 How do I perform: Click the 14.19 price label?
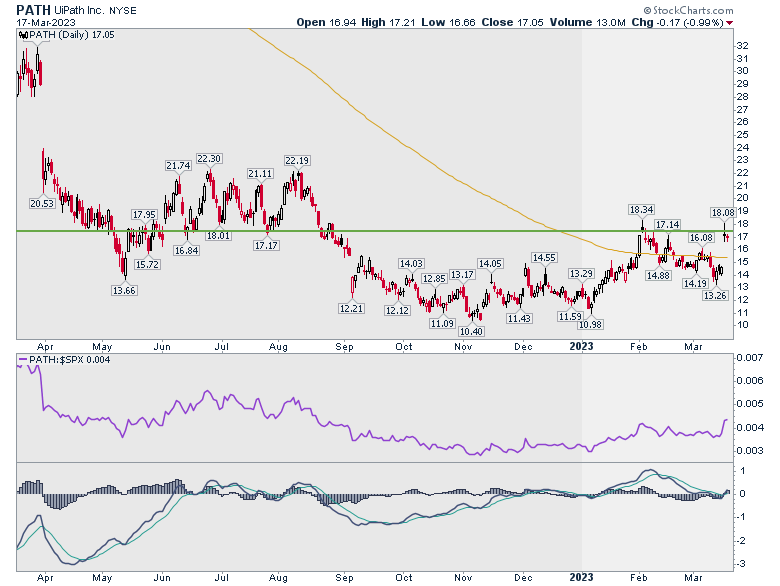pos(695,284)
